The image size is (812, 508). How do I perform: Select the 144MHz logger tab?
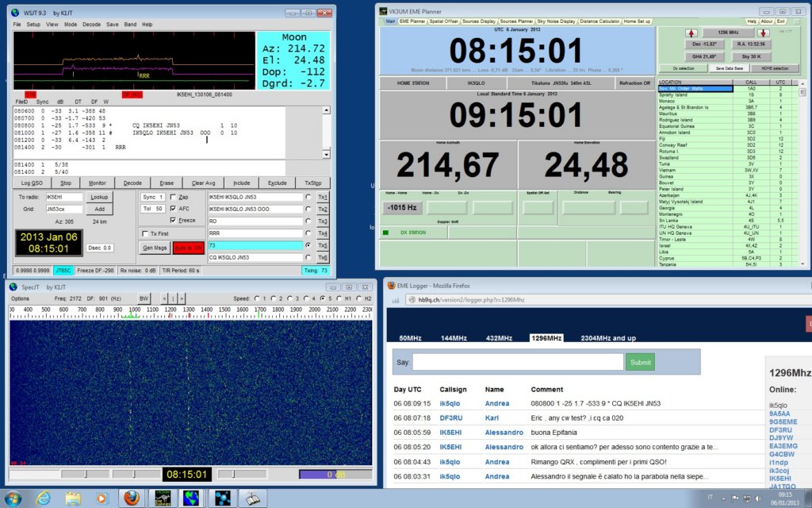coord(454,338)
